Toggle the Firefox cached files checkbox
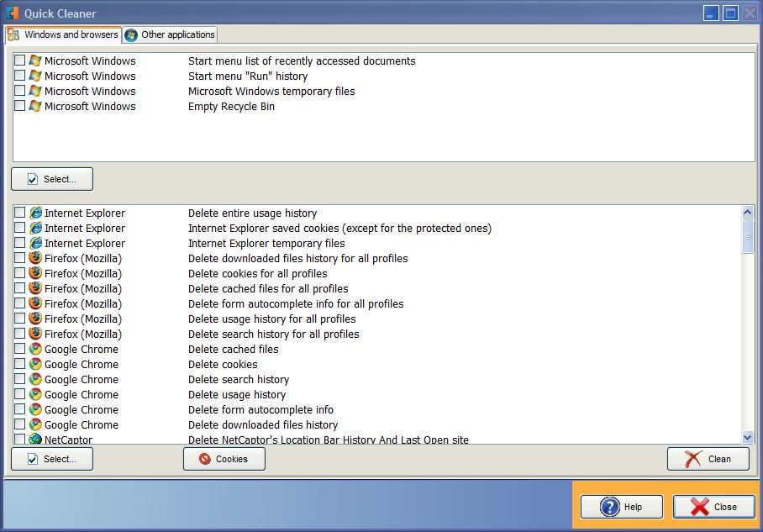The height and width of the screenshot is (532, 763). pyautogui.click(x=19, y=288)
